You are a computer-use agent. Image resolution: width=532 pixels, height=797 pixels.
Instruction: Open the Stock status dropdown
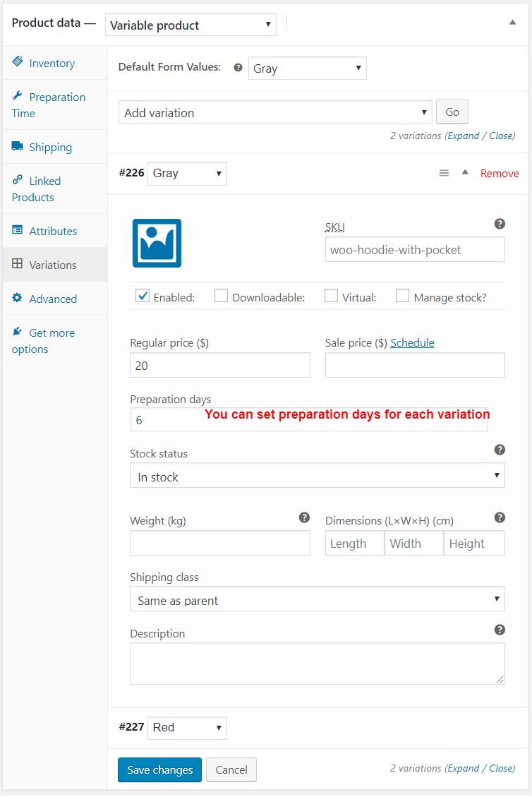click(x=317, y=476)
